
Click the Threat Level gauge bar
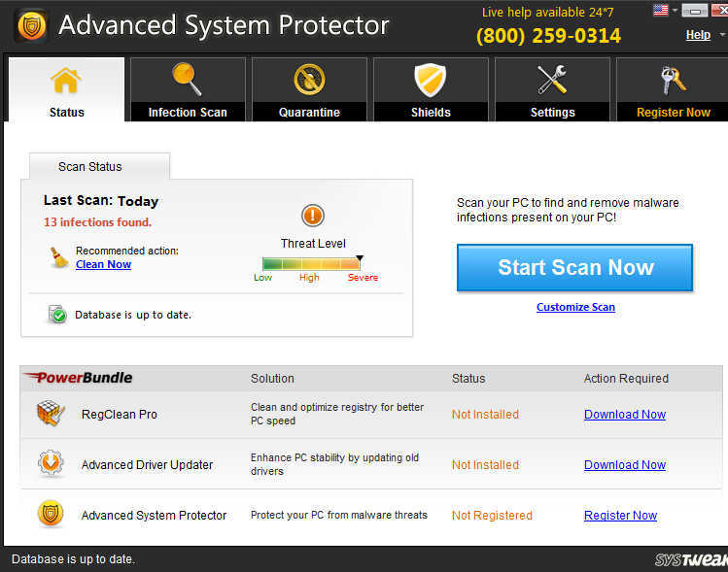pos(311,263)
